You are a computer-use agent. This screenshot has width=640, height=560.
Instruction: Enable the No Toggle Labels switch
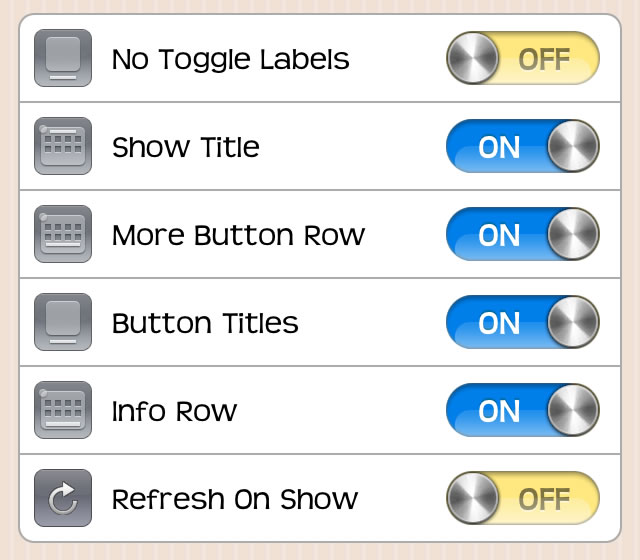(x=522, y=58)
